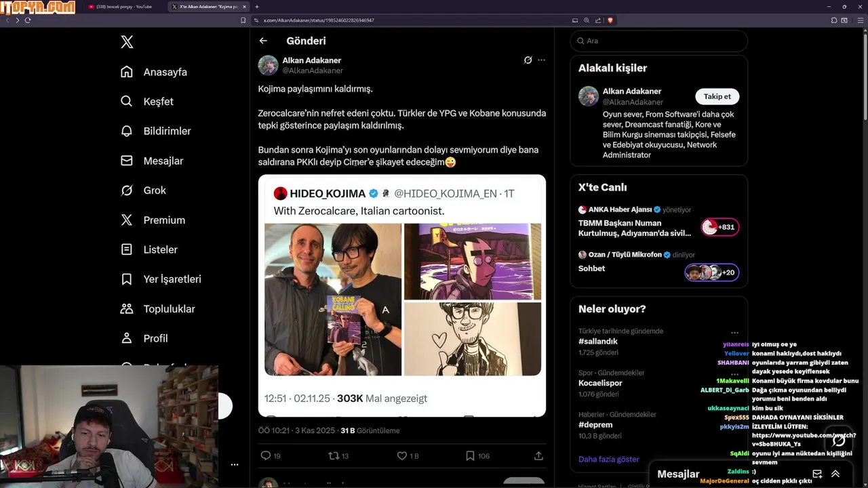Open Bildirimler notifications

pyautogui.click(x=156, y=131)
